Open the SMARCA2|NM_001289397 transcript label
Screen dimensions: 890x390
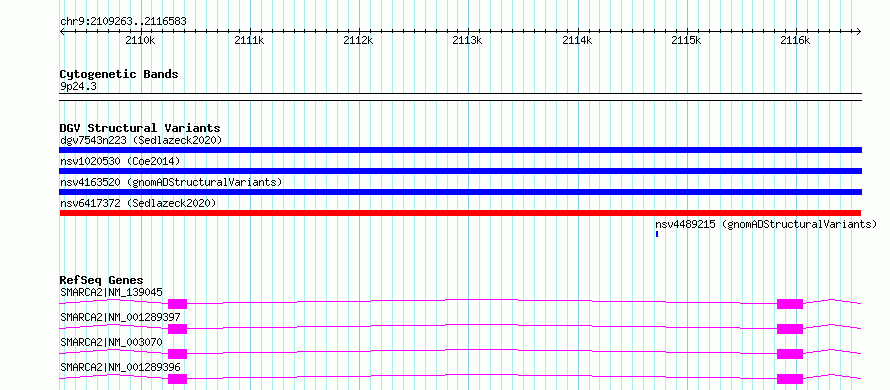[120, 317]
